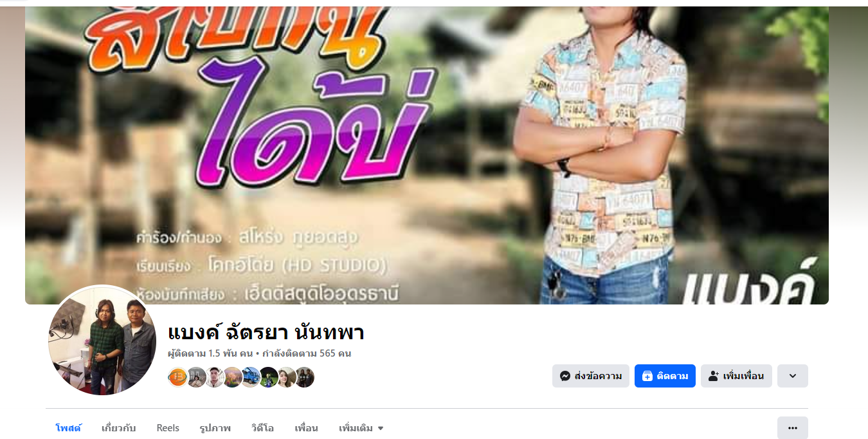
Task: Click the blue truck follower avatar
Action: pos(250,377)
